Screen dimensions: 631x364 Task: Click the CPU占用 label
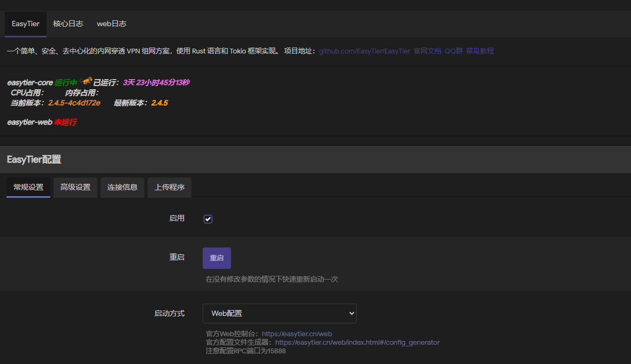(x=27, y=93)
